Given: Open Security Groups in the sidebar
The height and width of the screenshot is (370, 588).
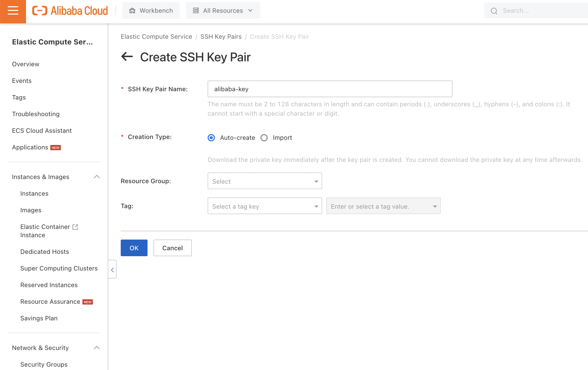Looking at the screenshot, I should [44, 365].
